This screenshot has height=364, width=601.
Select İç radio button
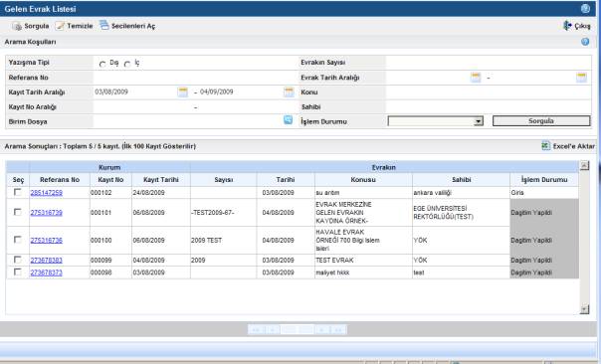pyautogui.click(x=127, y=64)
